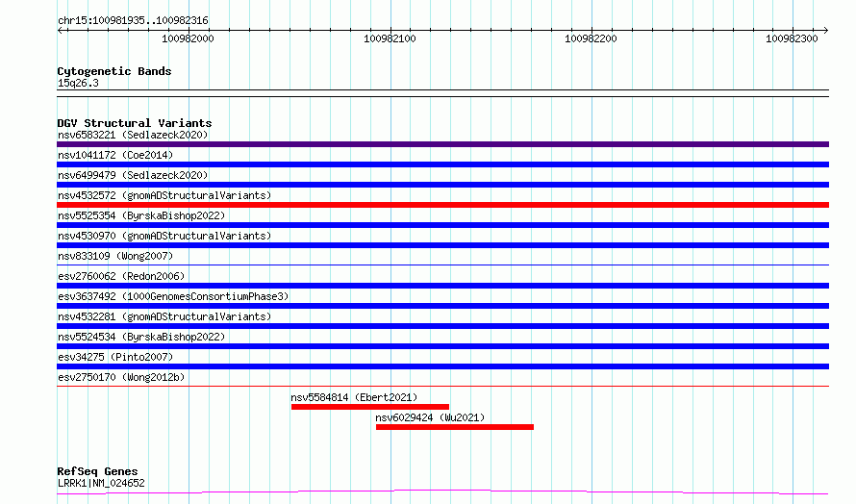
Task: Click ruler position label 100982100
Action: coord(390,38)
